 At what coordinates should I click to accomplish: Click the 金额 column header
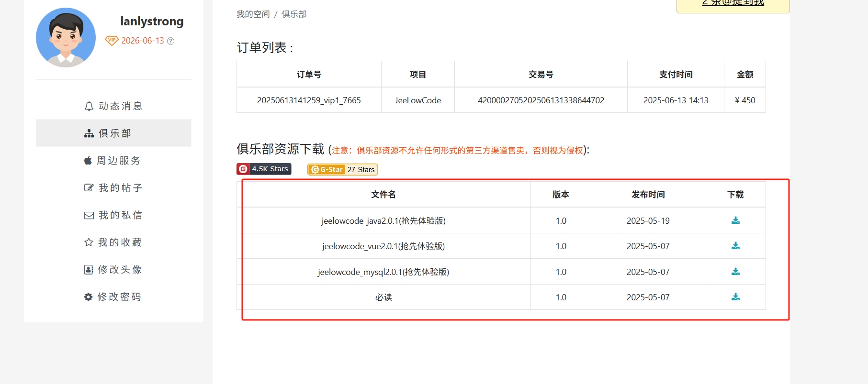tap(745, 75)
